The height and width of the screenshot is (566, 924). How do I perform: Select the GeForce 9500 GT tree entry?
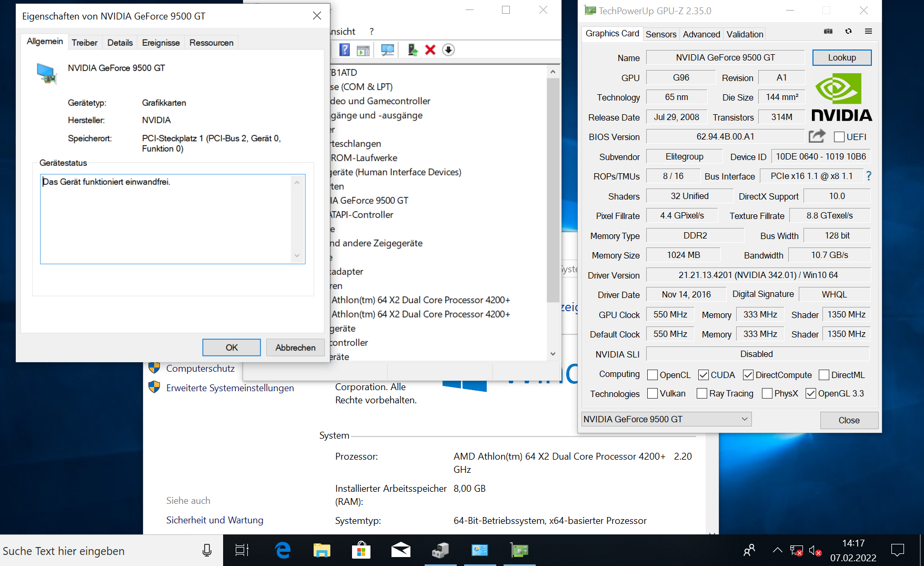point(369,201)
